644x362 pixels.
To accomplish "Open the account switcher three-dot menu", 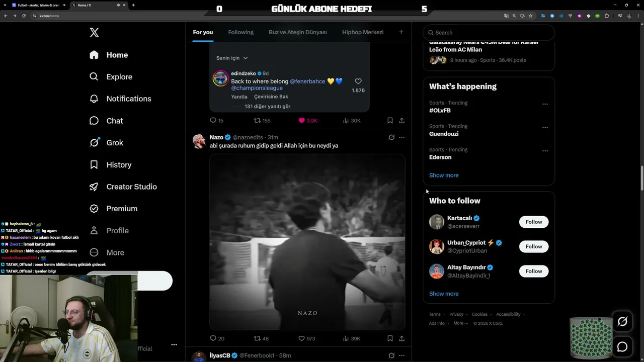I will pos(174,345).
